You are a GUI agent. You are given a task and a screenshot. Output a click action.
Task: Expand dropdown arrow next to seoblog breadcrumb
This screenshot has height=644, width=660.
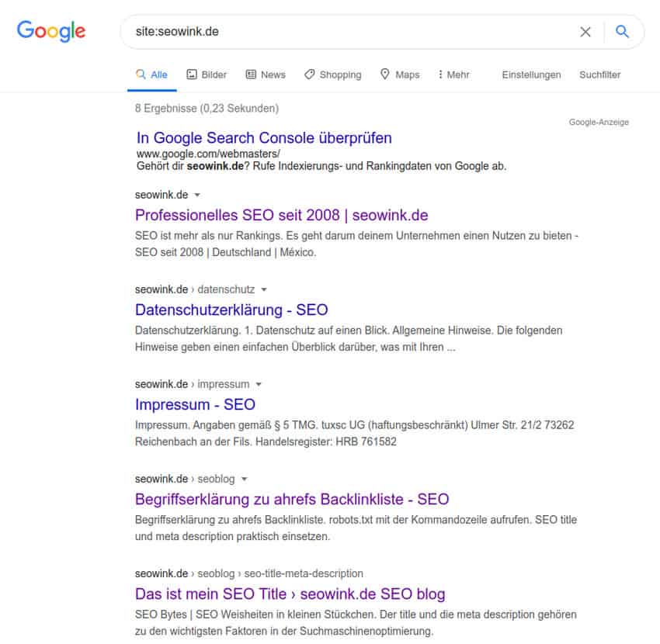244,479
